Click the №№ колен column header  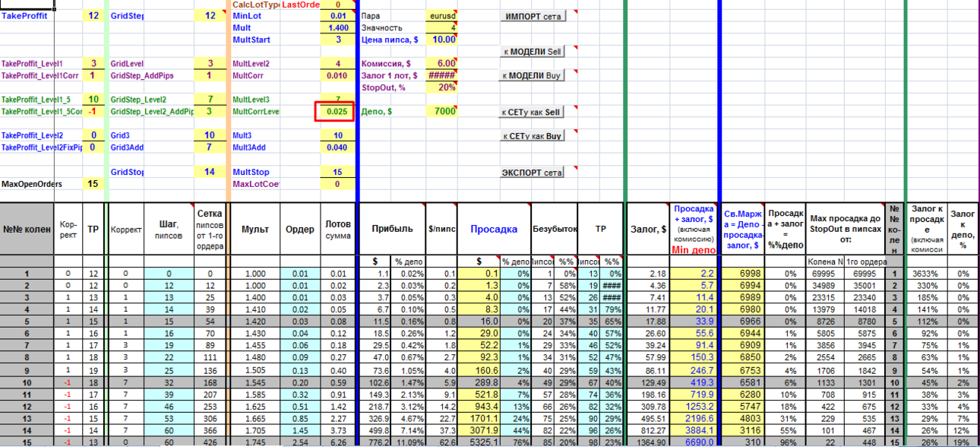[27, 229]
